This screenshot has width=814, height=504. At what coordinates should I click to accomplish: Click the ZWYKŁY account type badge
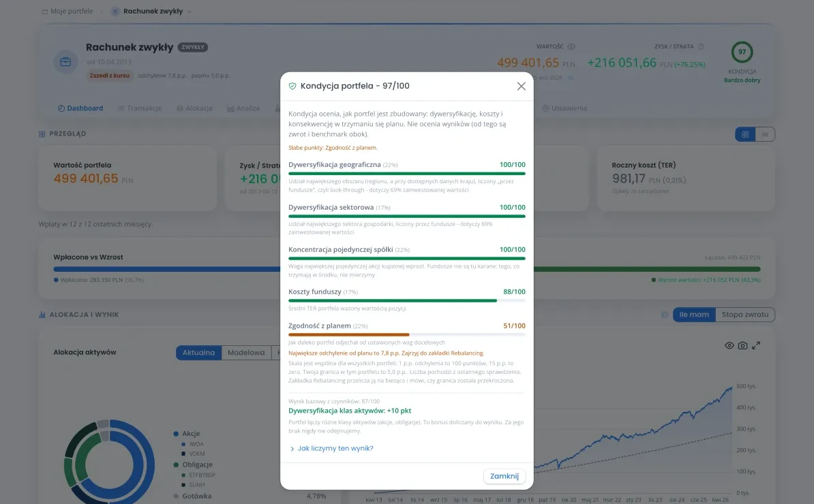coord(193,47)
